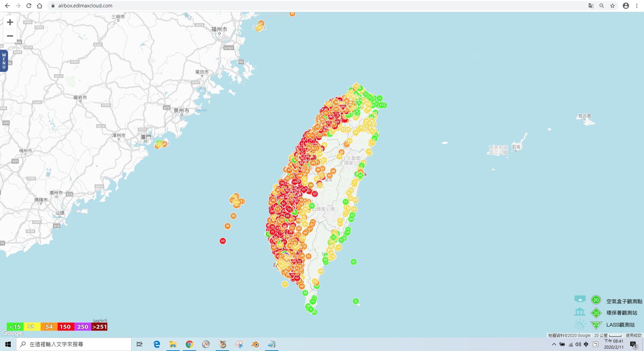
Task: Open the browser home page icon
Action: click(x=40, y=6)
